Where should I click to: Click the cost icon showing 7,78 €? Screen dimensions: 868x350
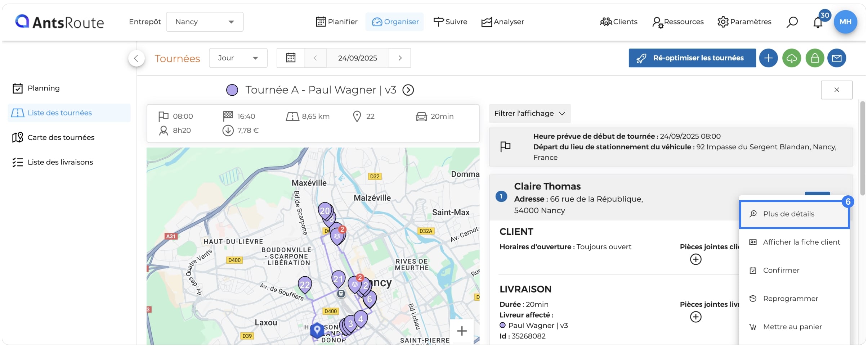tap(228, 131)
